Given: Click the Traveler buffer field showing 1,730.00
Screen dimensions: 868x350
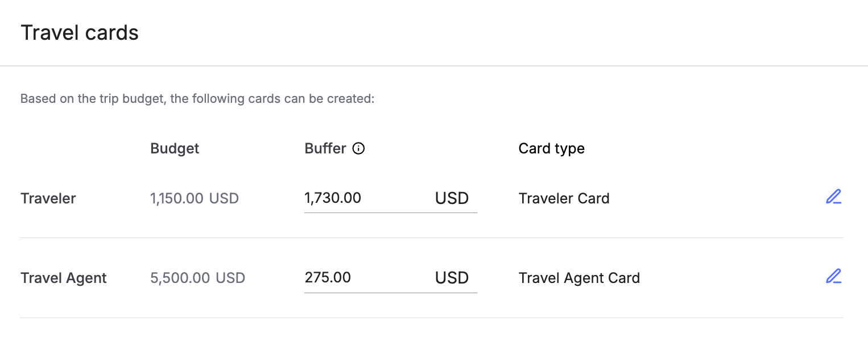Looking at the screenshot, I should [390, 198].
